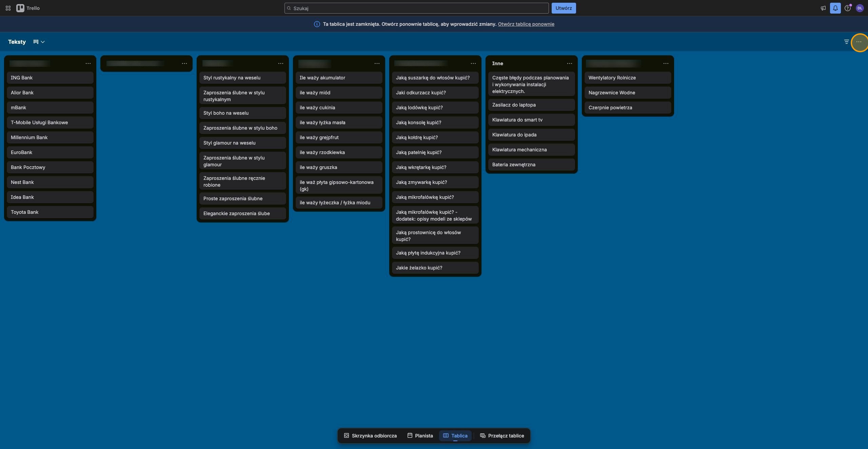Open 'Jaki odkurzacz kupić?' card

point(435,93)
